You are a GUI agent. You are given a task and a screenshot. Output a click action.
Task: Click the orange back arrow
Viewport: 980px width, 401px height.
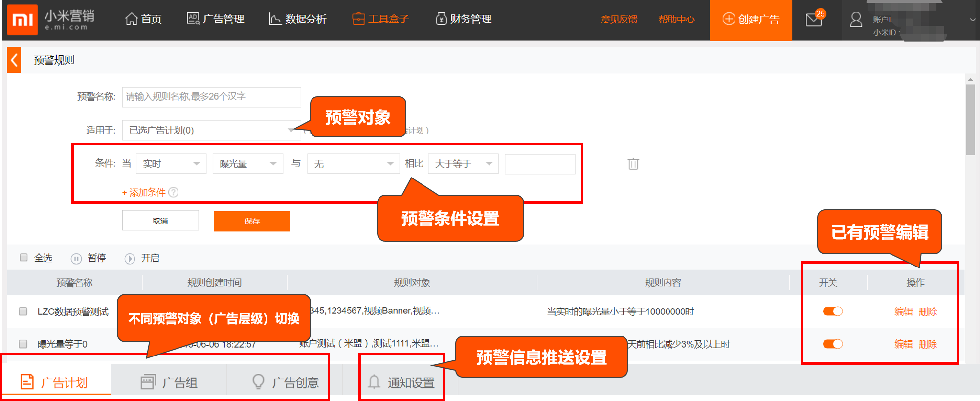point(14,60)
